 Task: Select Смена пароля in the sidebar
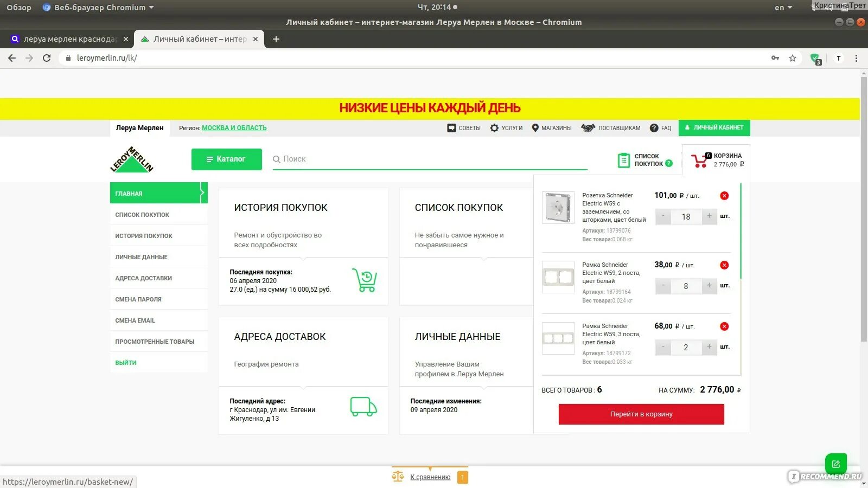(x=158, y=299)
